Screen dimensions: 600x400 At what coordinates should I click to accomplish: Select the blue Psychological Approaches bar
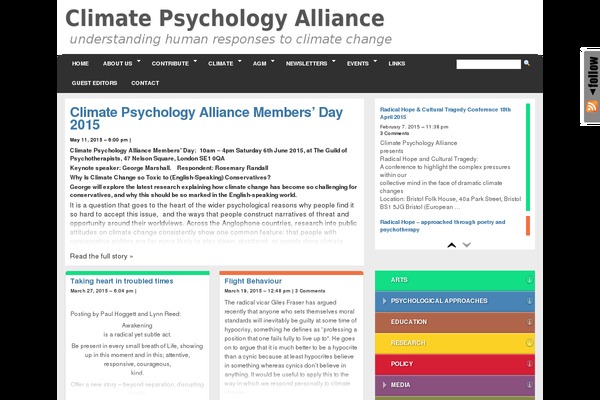pos(455,301)
